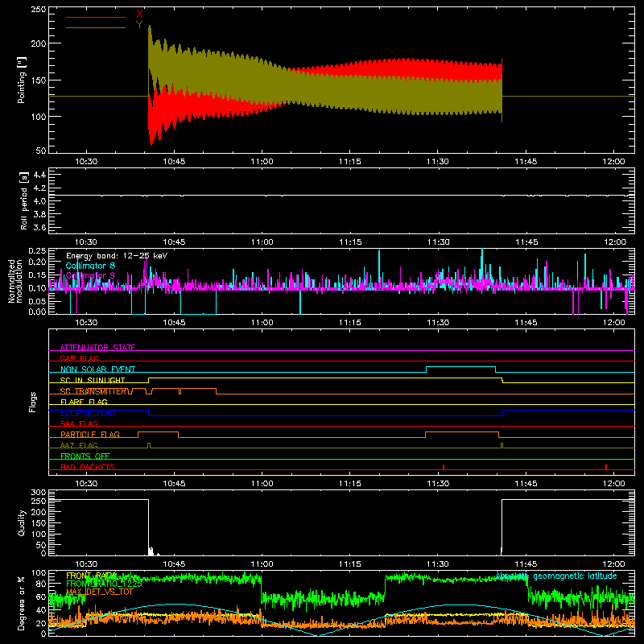Select the Energy band: 12-25 keV label
Image resolution: width=644 pixels, height=644 pixels.
pos(117,256)
